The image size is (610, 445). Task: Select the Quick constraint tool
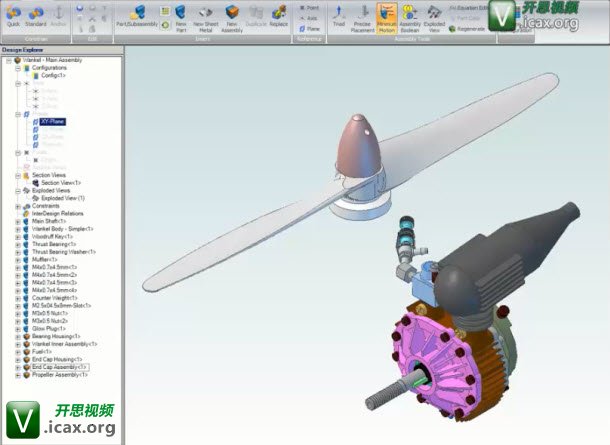pyautogui.click(x=13, y=16)
